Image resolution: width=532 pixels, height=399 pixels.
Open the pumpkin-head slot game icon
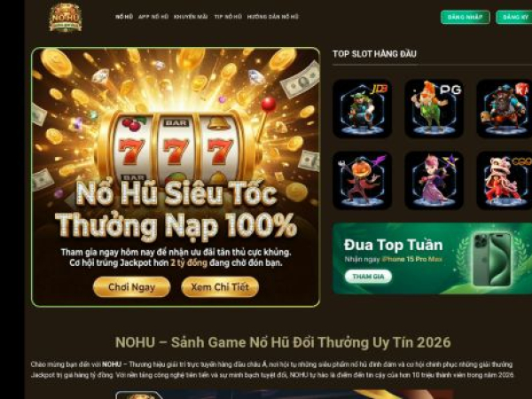tap(362, 180)
